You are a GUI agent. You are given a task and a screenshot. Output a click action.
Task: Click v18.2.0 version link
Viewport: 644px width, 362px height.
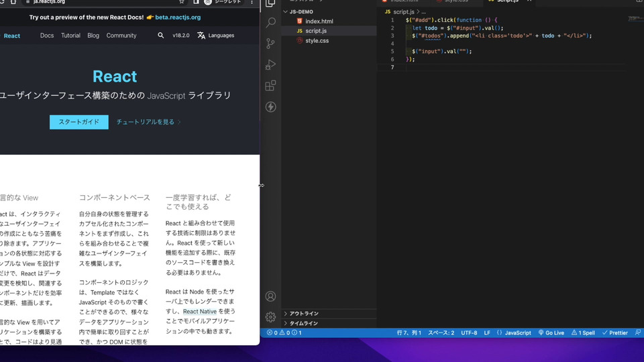(x=180, y=36)
